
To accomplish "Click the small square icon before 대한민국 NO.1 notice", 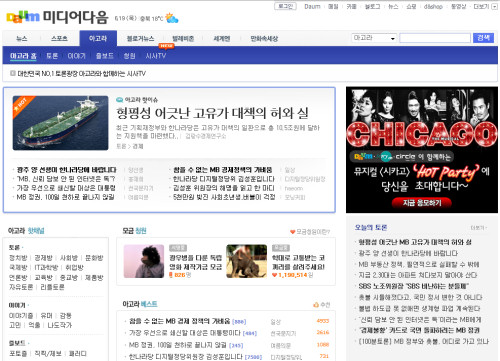I will tap(13, 73).
